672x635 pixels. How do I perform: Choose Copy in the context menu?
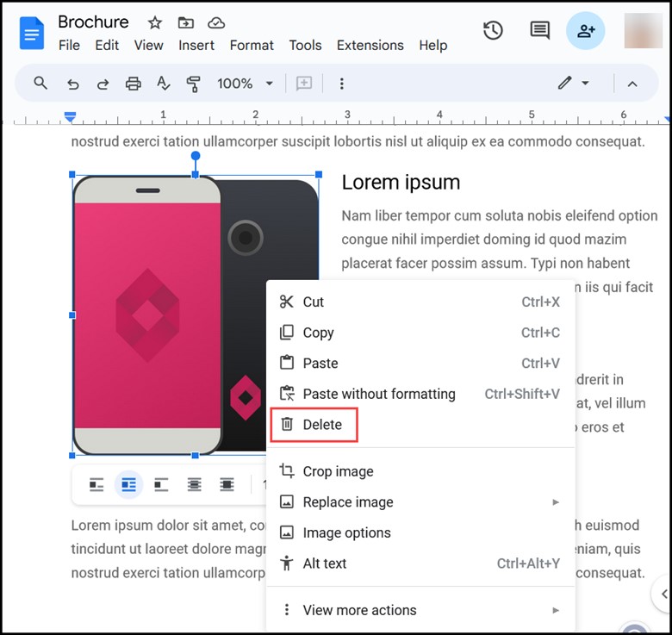[420, 333]
